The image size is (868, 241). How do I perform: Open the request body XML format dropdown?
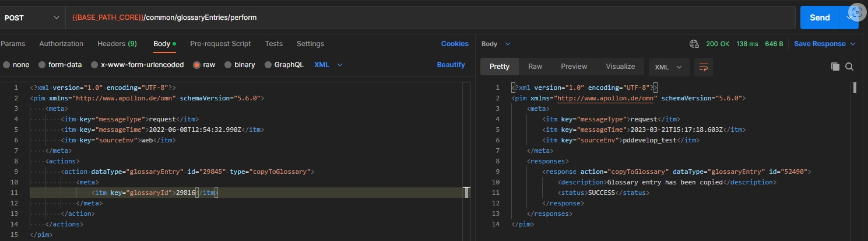click(x=328, y=65)
